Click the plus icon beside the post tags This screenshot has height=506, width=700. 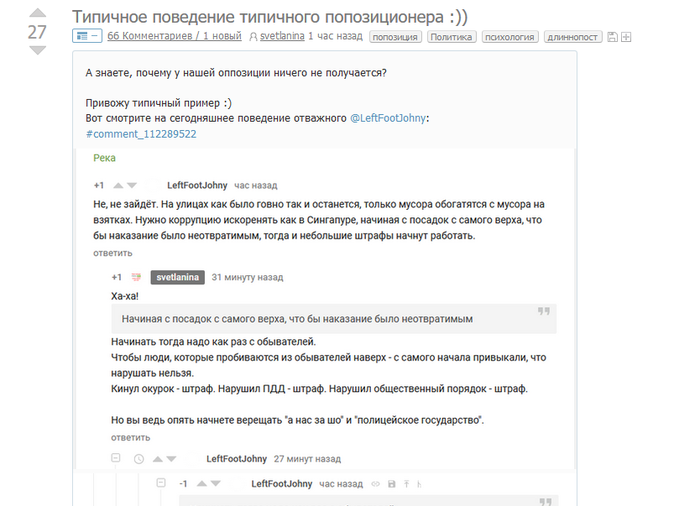click(x=626, y=37)
